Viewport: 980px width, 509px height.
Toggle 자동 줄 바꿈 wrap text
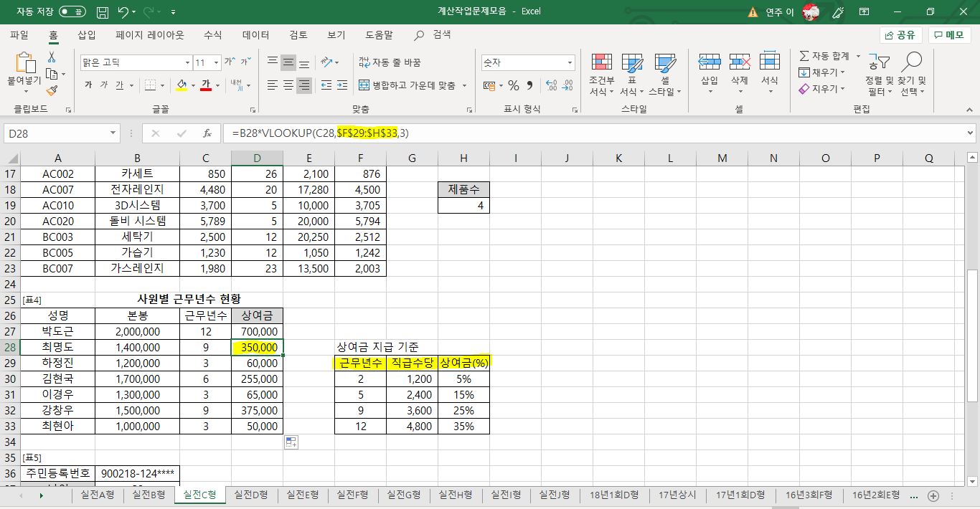390,63
